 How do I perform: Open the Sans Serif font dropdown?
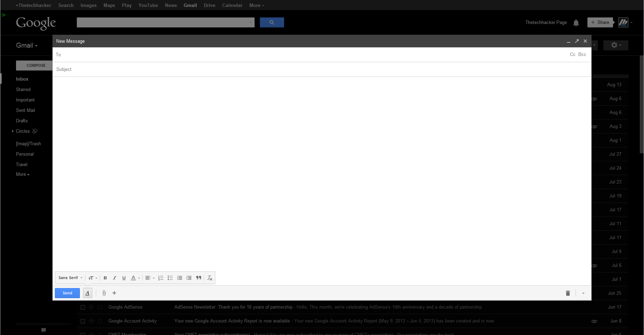pos(70,278)
